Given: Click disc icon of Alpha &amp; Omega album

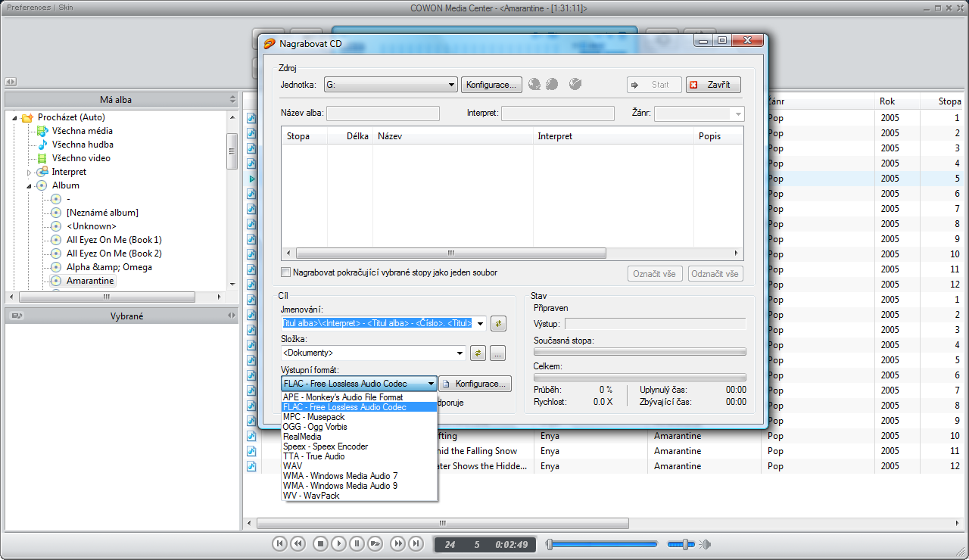Looking at the screenshot, I should pos(56,267).
